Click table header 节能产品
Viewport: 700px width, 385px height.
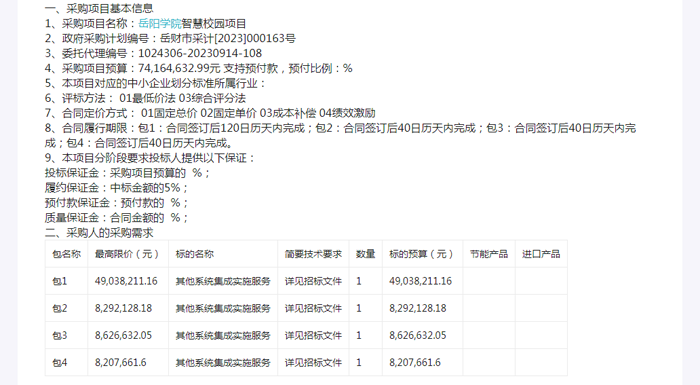(489, 254)
